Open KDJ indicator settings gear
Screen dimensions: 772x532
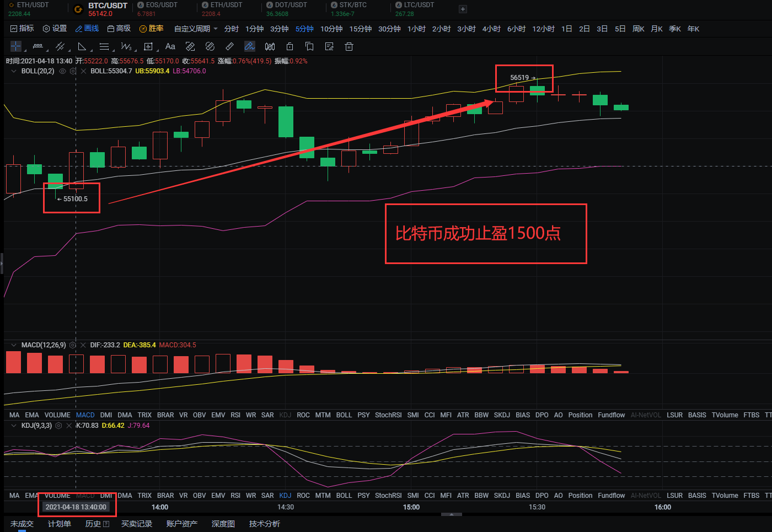coord(58,426)
